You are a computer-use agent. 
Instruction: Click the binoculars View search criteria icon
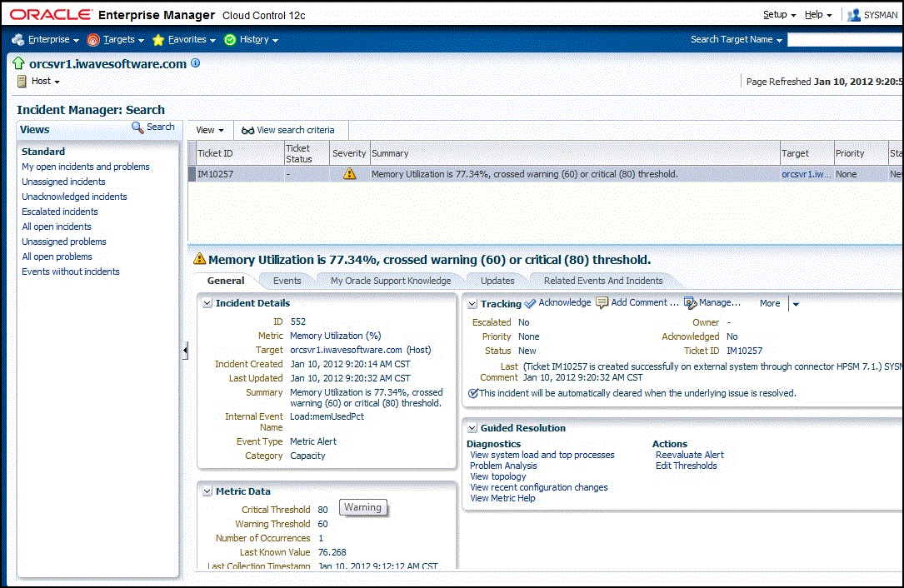pyautogui.click(x=248, y=130)
